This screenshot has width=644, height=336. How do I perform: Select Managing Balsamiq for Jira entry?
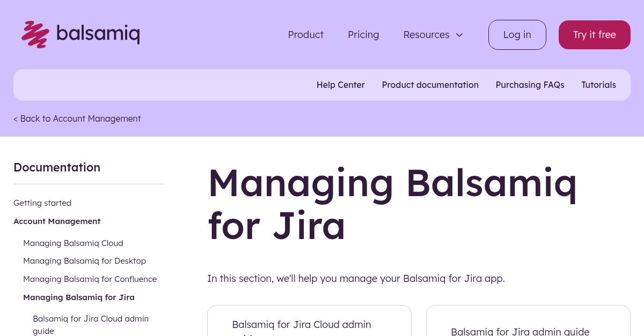pos(79,297)
